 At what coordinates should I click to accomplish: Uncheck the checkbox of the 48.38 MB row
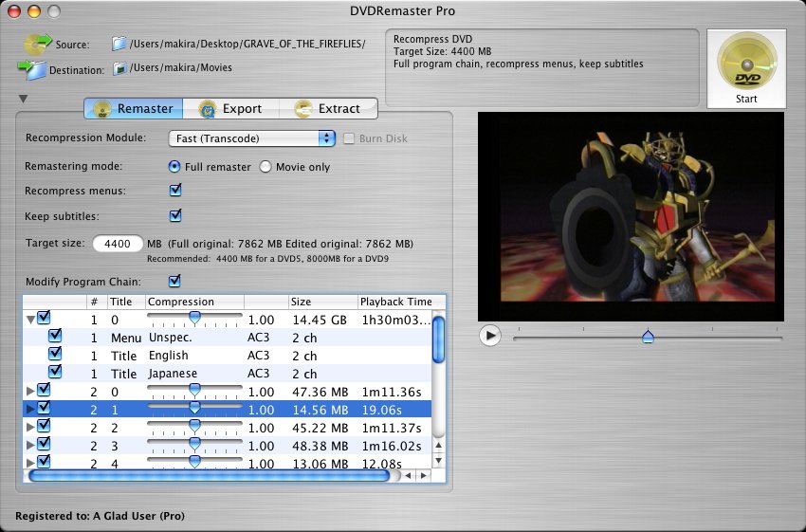[x=45, y=443]
